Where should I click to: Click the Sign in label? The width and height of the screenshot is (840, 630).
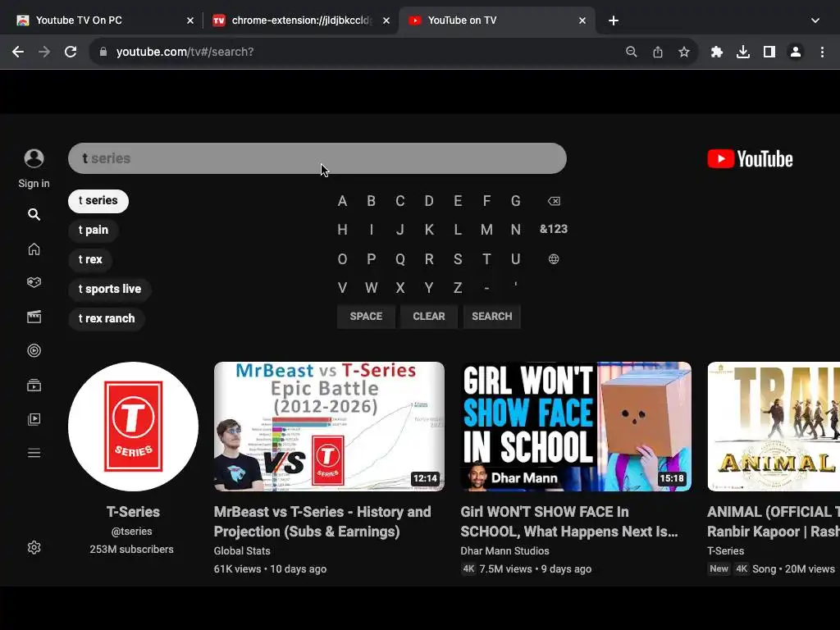coord(34,183)
